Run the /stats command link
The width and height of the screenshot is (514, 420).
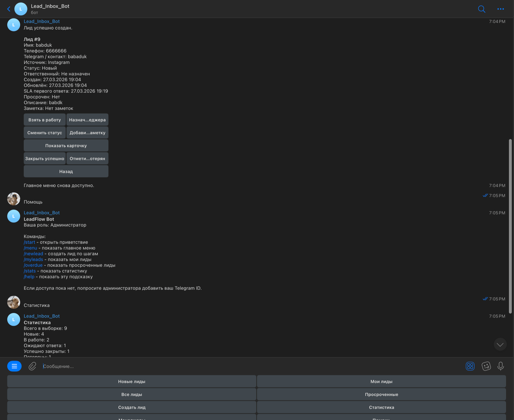coord(30,271)
